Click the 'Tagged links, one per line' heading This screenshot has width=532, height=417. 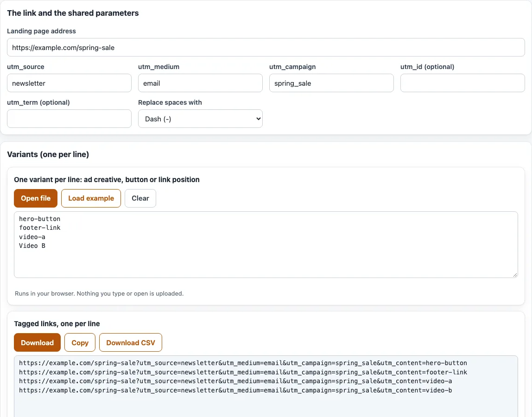[x=57, y=324]
